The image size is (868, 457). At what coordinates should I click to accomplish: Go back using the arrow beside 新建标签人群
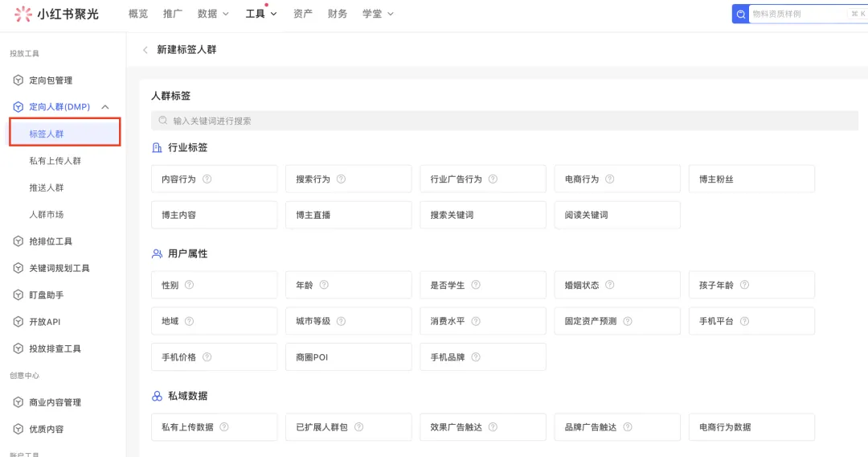point(145,50)
